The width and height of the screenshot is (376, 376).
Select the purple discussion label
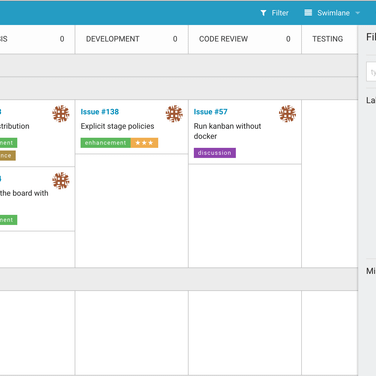coord(215,153)
